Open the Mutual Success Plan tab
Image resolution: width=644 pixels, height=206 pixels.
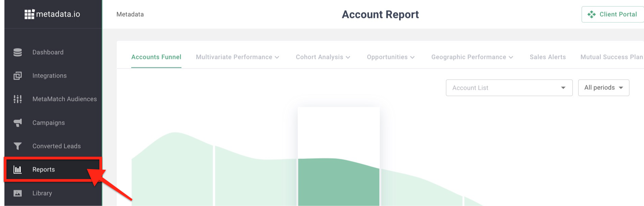(x=611, y=57)
